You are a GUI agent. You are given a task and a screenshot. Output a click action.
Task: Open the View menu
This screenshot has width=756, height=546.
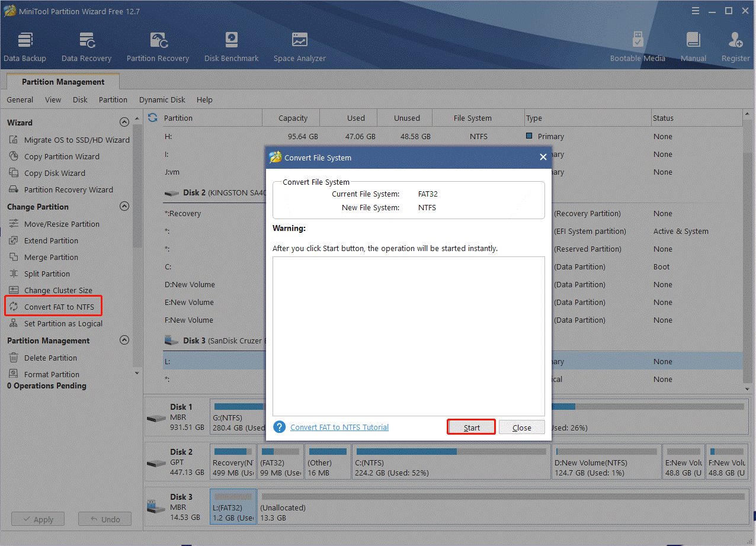click(53, 100)
